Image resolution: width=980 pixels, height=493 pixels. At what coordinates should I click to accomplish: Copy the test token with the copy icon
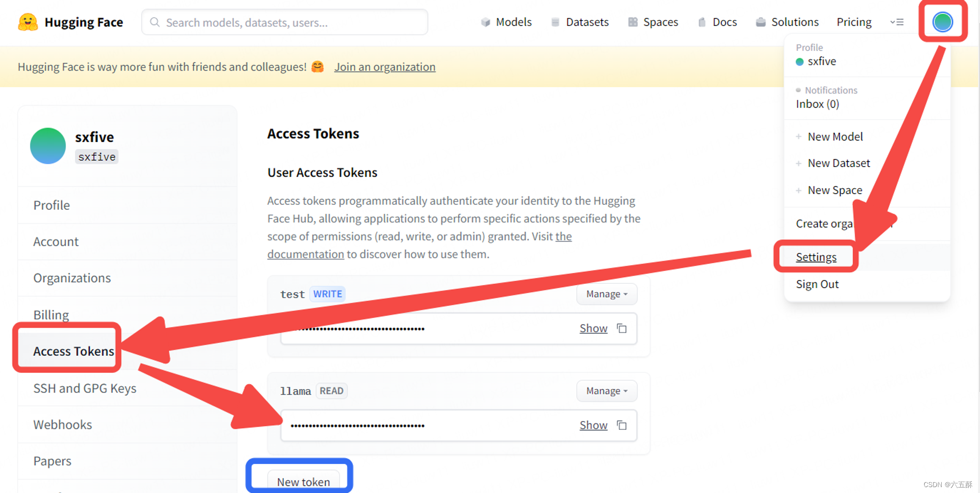tap(622, 328)
